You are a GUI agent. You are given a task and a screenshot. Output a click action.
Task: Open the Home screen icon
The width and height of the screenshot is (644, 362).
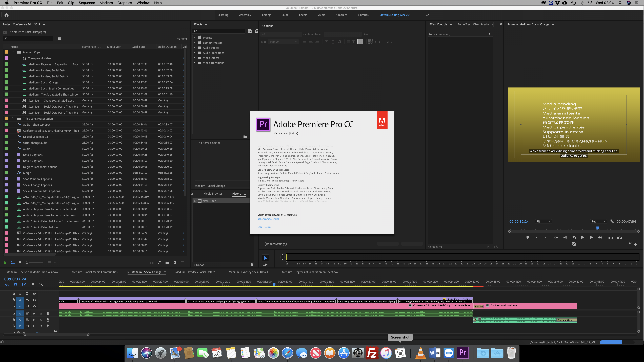(x=7, y=15)
